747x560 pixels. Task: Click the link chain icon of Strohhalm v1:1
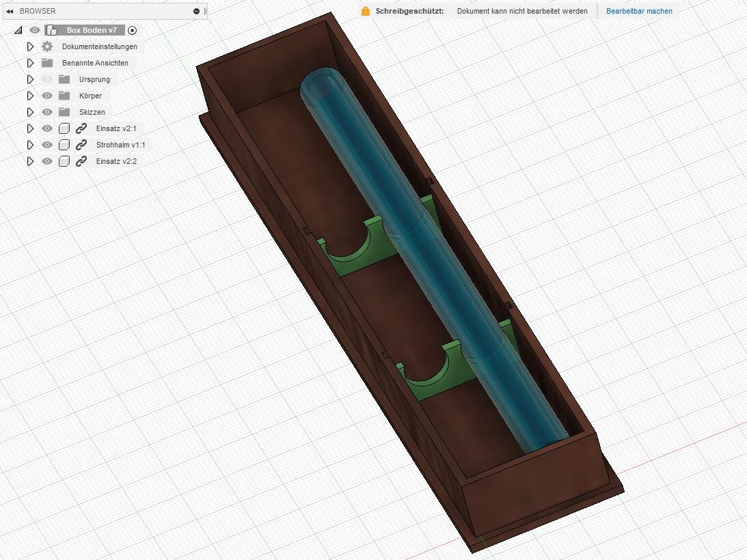click(81, 145)
